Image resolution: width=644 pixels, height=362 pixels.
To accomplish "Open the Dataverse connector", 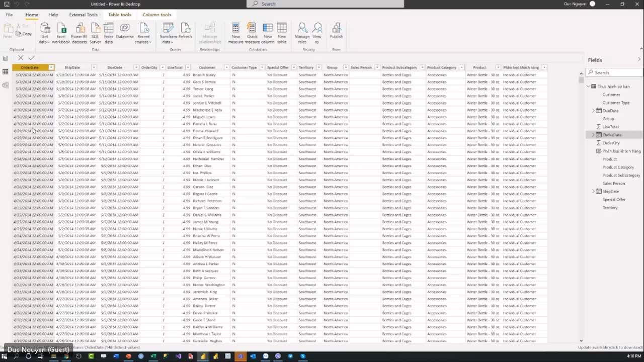I will tap(125, 31).
